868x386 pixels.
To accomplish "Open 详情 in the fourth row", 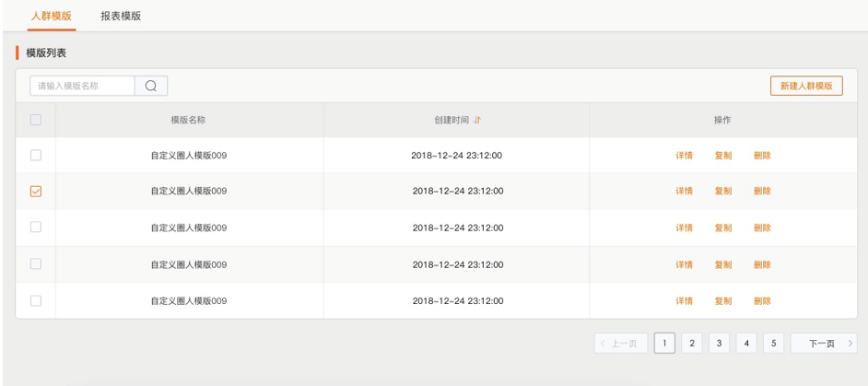I will pos(684,264).
